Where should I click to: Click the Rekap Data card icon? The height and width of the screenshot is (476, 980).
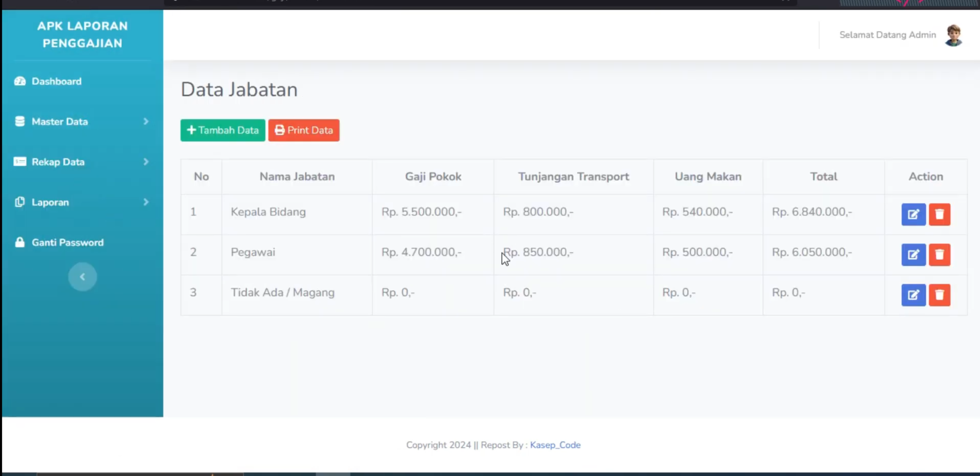point(20,162)
